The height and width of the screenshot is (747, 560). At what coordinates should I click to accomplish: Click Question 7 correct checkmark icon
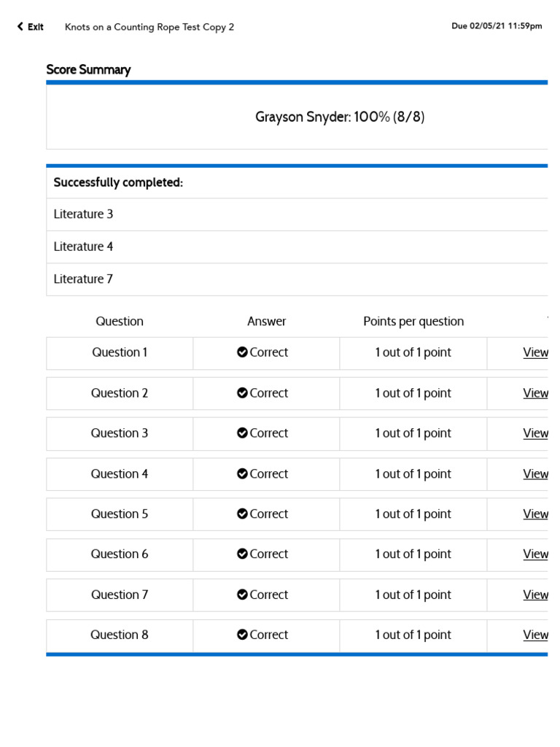(242, 595)
